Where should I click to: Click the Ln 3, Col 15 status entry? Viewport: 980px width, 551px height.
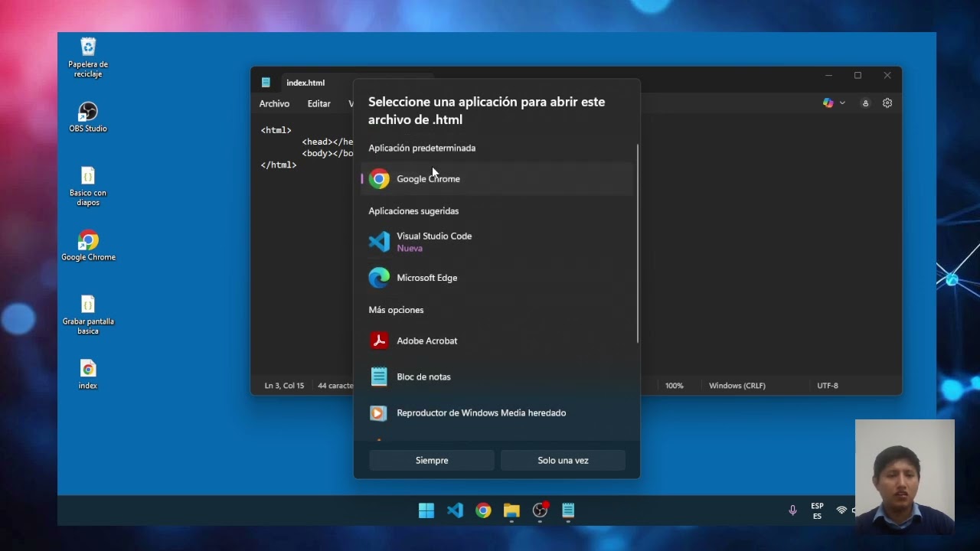click(x=284, y=386)
